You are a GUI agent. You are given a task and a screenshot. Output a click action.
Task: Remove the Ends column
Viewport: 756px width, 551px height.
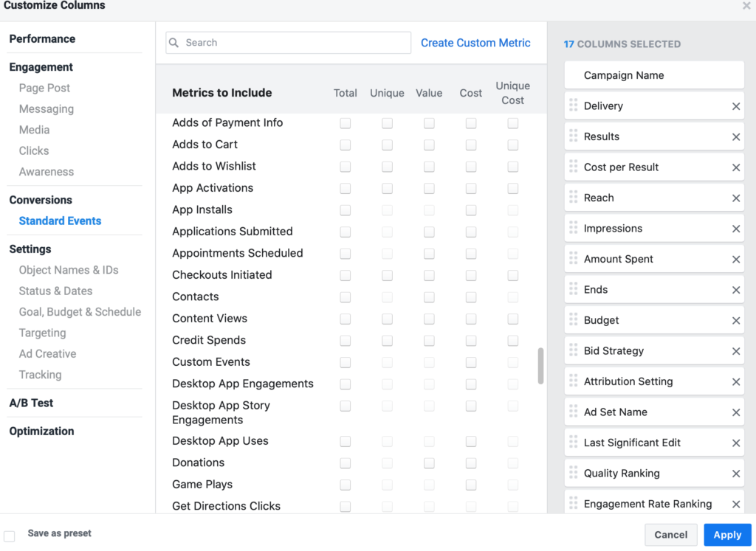[x=735, y=289]
